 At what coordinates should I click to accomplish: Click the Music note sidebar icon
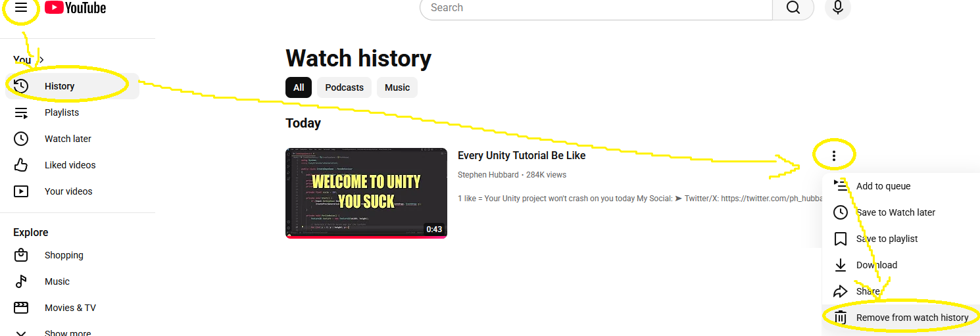[x=21, y=281]
